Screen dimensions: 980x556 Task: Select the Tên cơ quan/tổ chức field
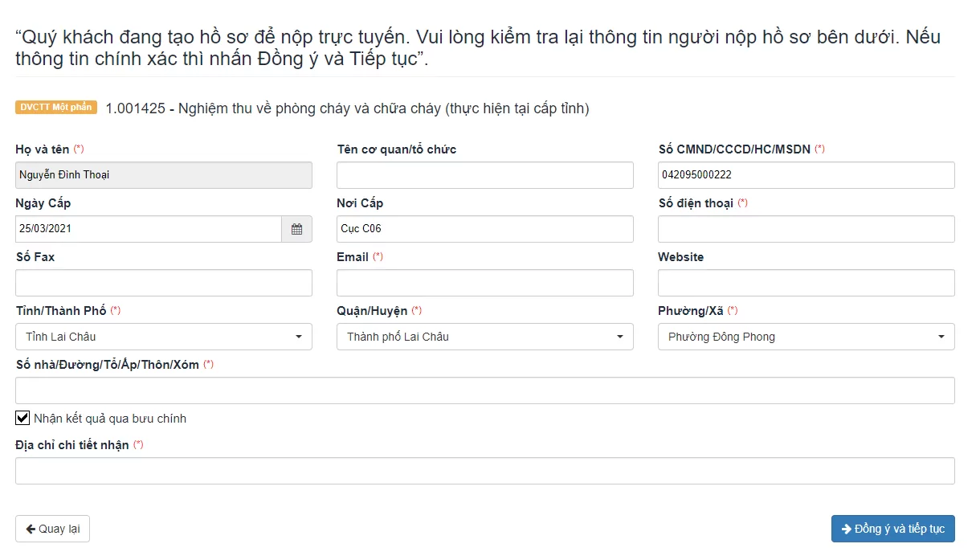pyautogui.click(x=485, y=175)
